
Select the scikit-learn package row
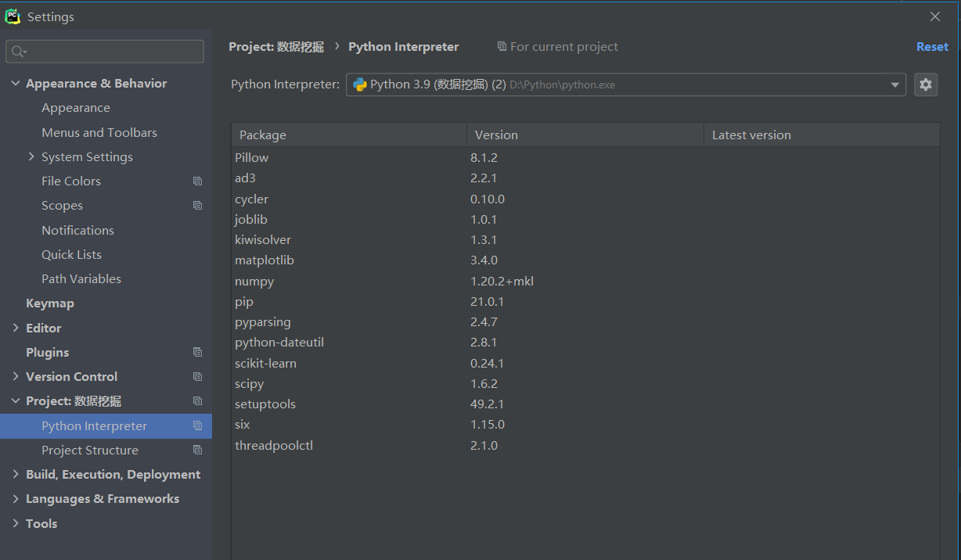pos(585,363)
